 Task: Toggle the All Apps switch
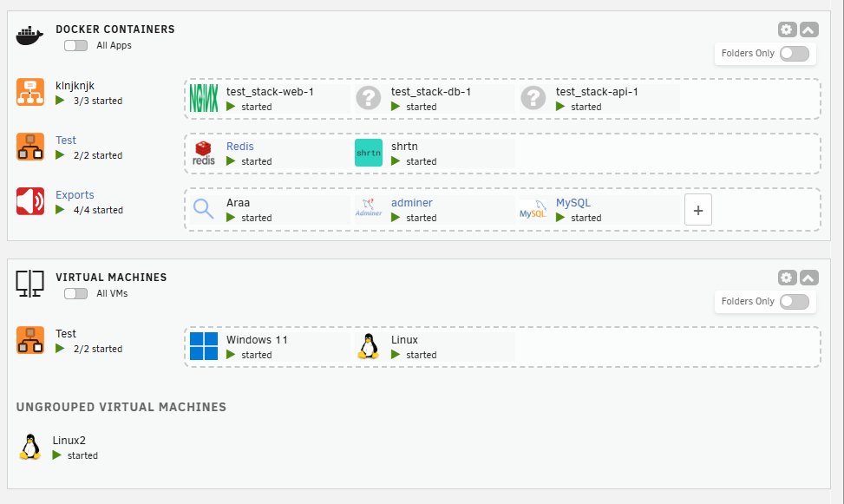point(75,46)
